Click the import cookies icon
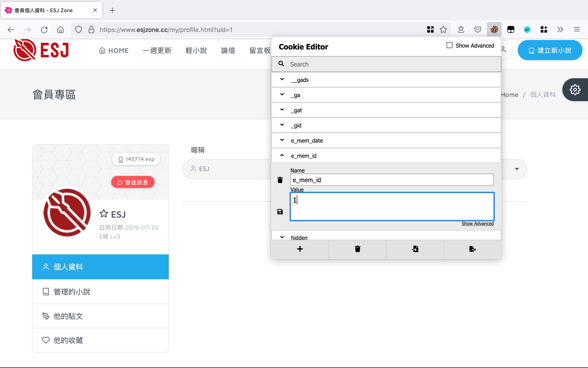 coord(415,249)
